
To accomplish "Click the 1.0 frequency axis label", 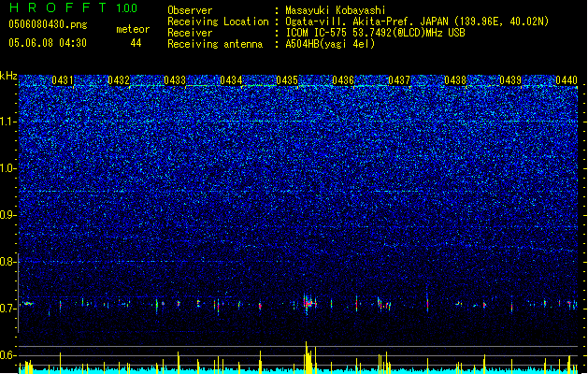I will click(7, 168).
